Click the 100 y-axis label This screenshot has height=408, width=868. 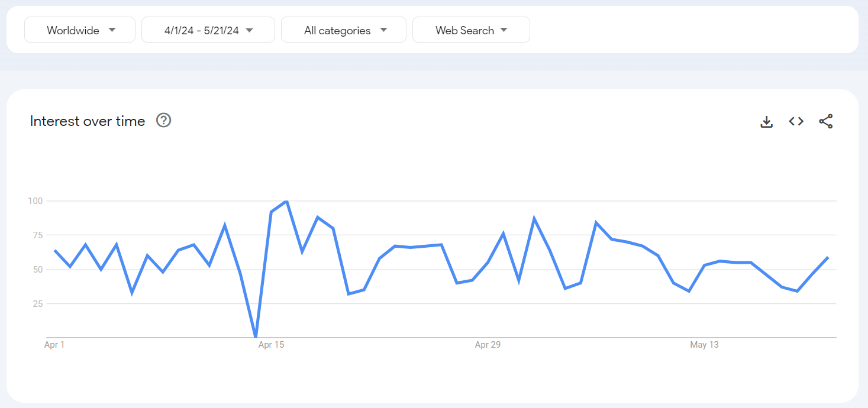[36, 201]
